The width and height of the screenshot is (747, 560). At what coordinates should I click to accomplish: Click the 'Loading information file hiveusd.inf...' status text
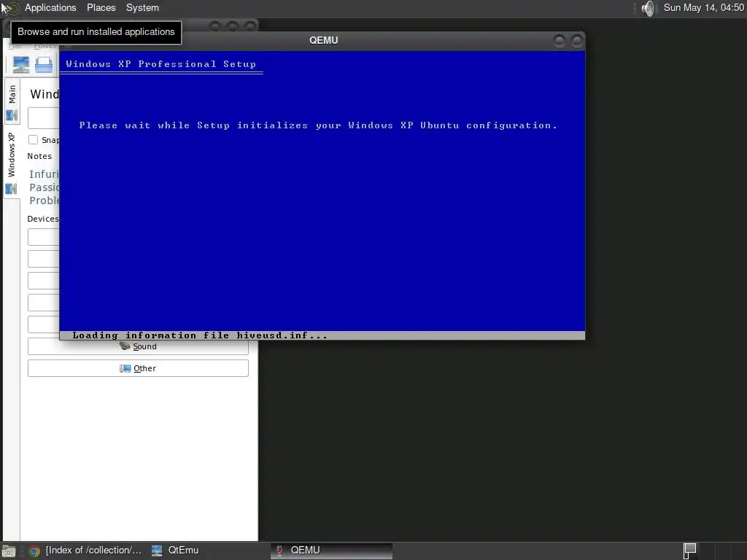200,335
